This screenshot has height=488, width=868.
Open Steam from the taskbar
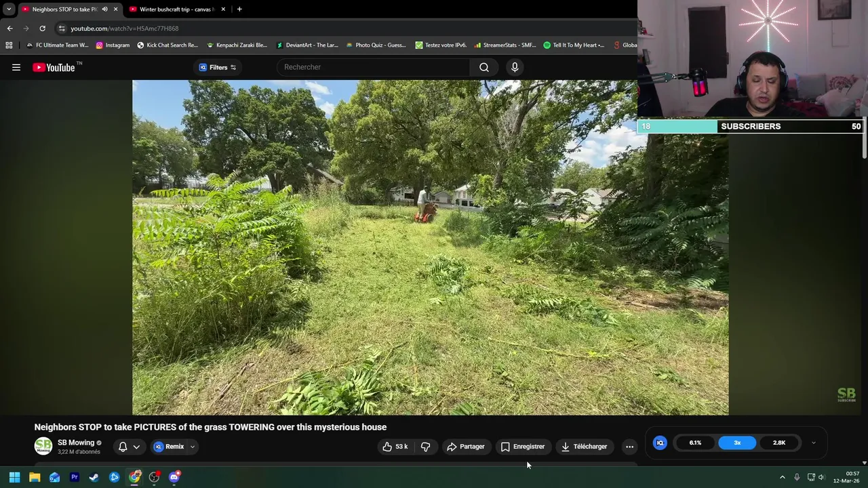click(94, 477)
